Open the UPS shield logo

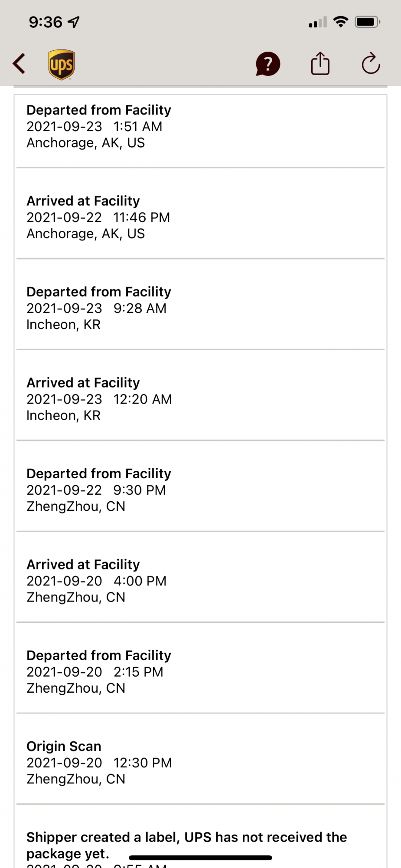point(61,65)
